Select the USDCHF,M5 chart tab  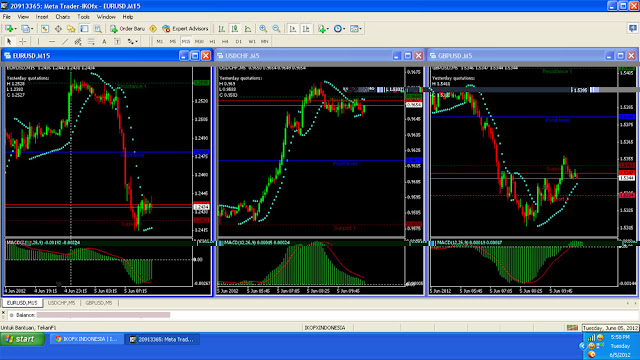[x=61, y=303]
